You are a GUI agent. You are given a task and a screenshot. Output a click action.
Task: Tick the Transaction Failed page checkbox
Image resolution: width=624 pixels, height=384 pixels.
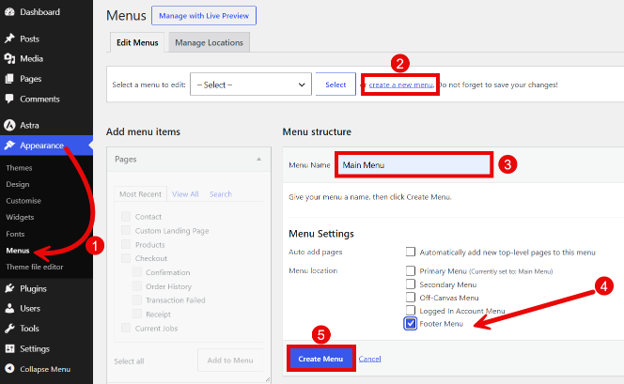tap(136, 300)
